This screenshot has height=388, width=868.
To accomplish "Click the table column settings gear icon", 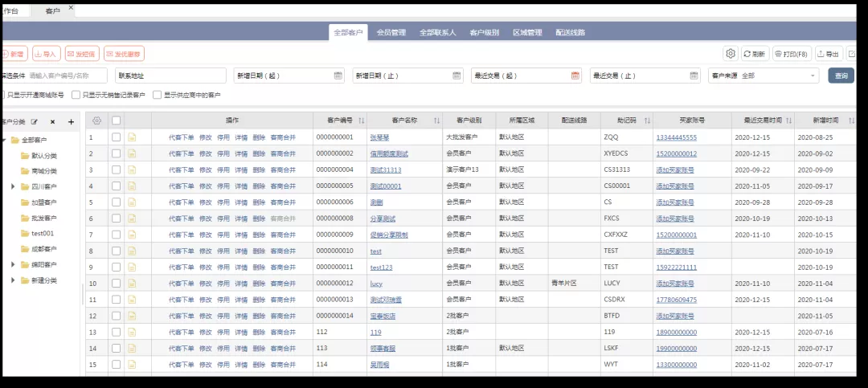I will (96, 120).
